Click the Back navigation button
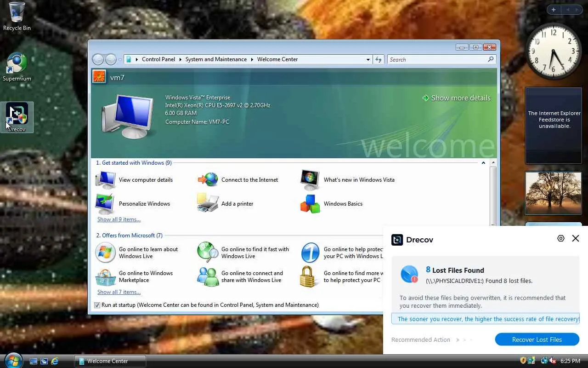The width and height of the screenshot is (588, 368). click(x=98, y=59)
